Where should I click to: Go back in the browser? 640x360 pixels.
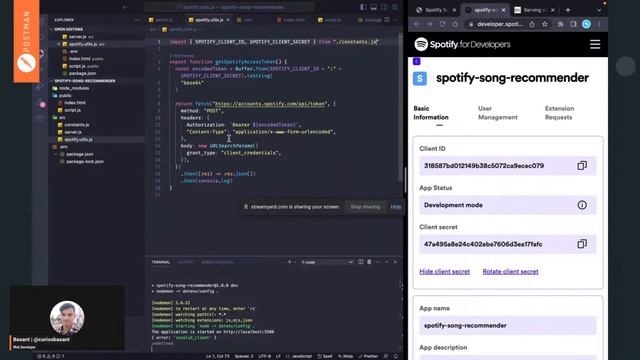tap(416, 24)
